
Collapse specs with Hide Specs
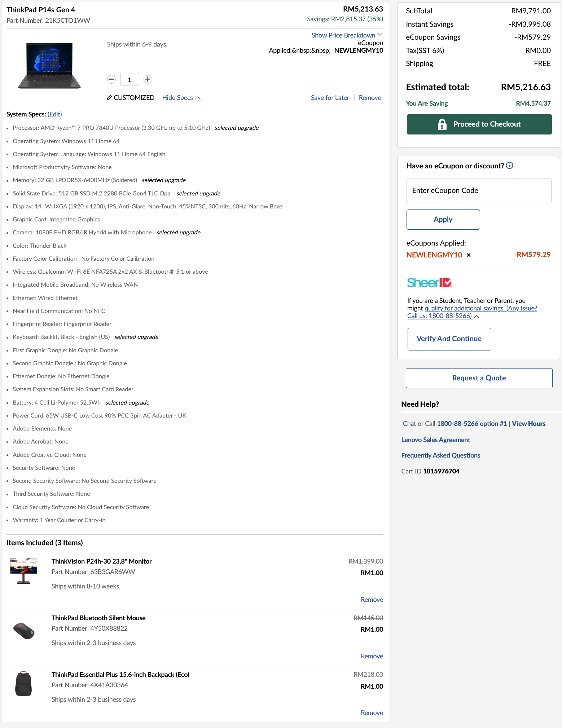(x=181, y=98)
